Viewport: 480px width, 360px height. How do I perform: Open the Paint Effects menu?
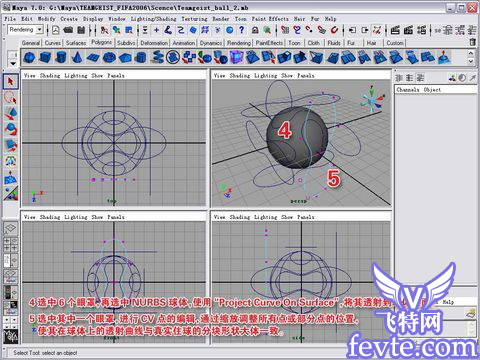tap(270, 19)
